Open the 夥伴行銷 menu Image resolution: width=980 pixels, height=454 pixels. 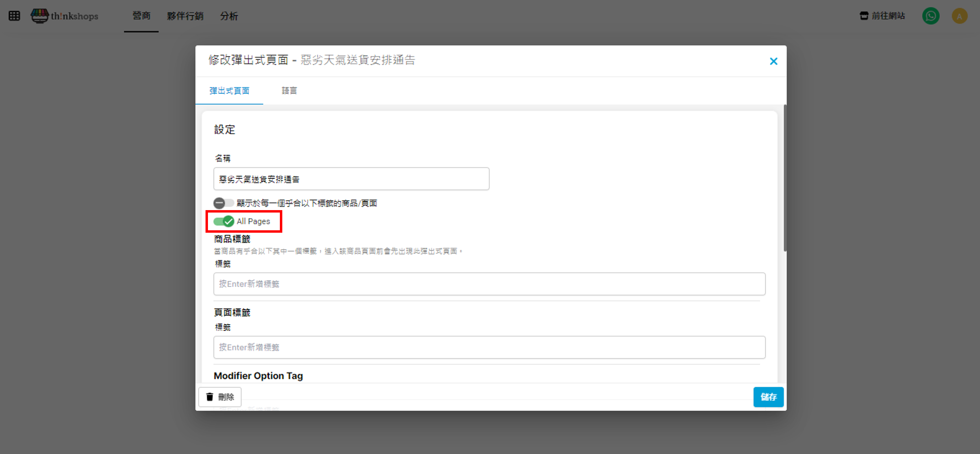(x=185, y=16)
